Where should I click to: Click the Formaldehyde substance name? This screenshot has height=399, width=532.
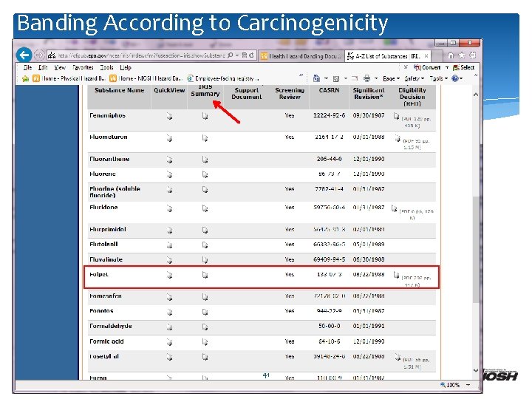point(111,326)
